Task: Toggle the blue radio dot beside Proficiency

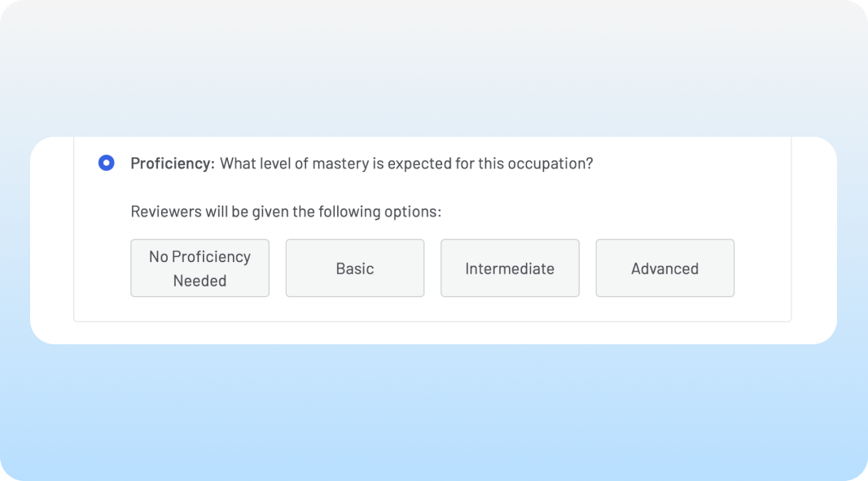Action: [106, 163]
